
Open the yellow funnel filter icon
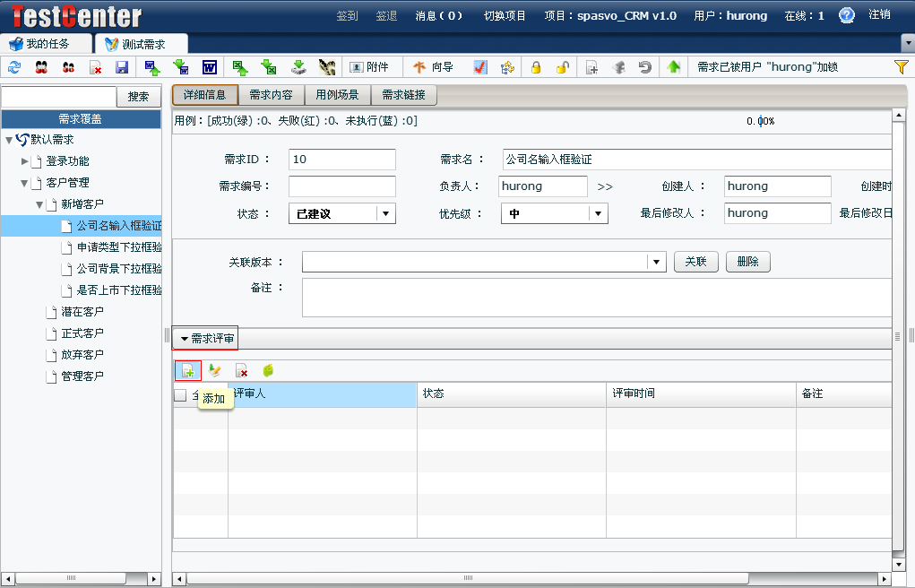(902, 67)
